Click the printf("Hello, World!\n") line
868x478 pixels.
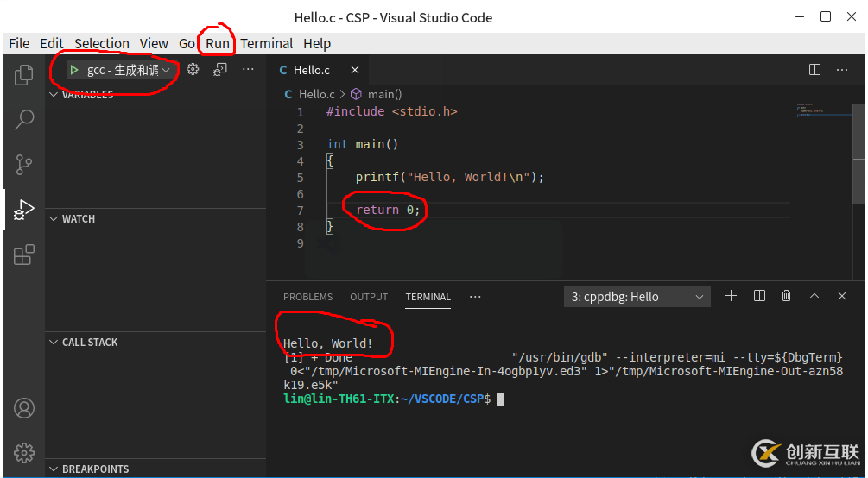point(449,177)
